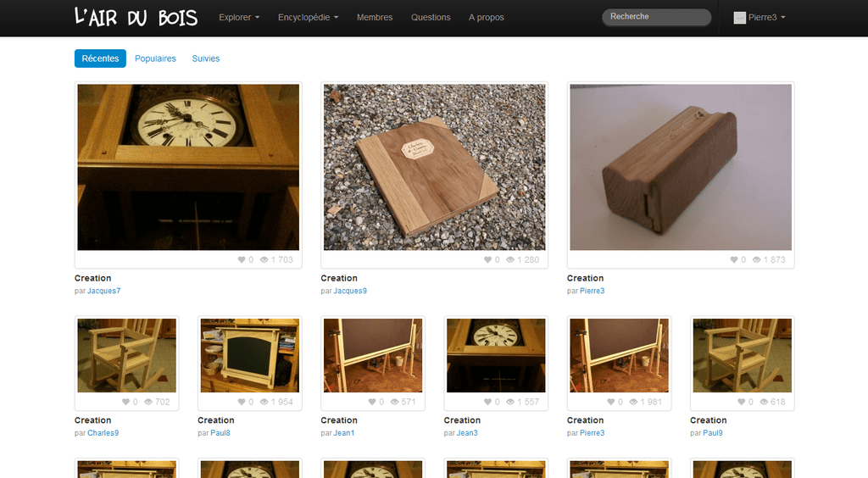Image resolution: width=868 pixels, height=478 pixels.
Task: Select the Récentes tab
Action: (x=100, y=58)
